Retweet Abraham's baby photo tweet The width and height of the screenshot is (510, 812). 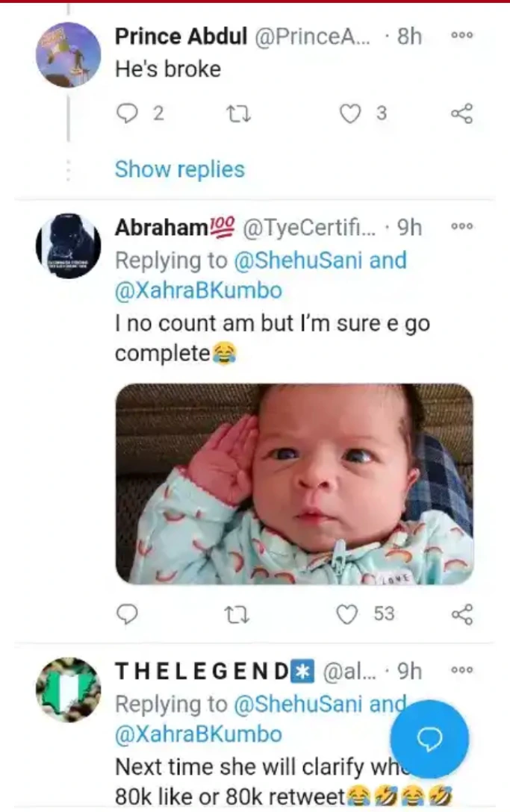tap(238, 613)
